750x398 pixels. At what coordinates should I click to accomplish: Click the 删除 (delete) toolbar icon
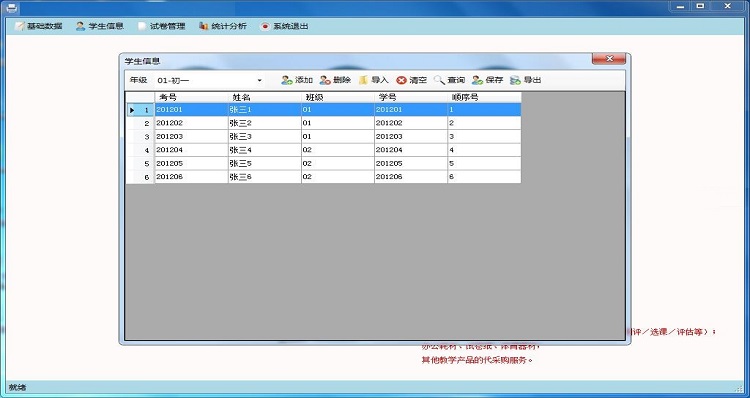325,80
